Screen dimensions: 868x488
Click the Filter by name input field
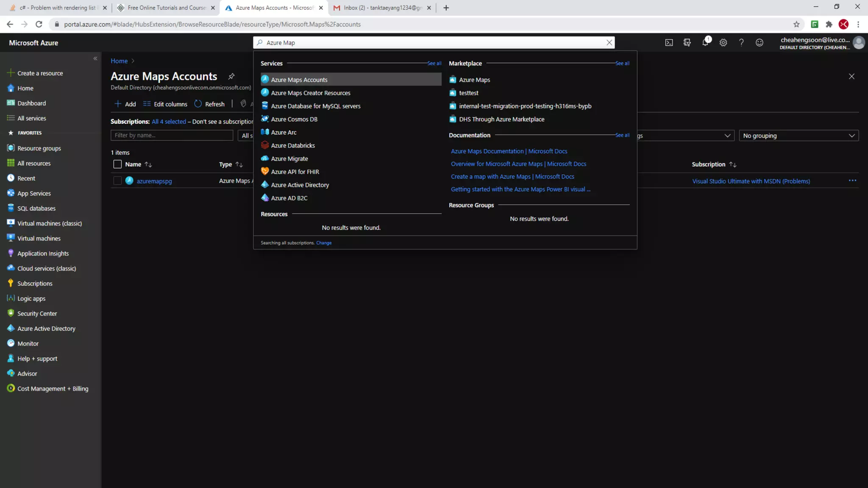pyautogui.click(x=172, y=136)
